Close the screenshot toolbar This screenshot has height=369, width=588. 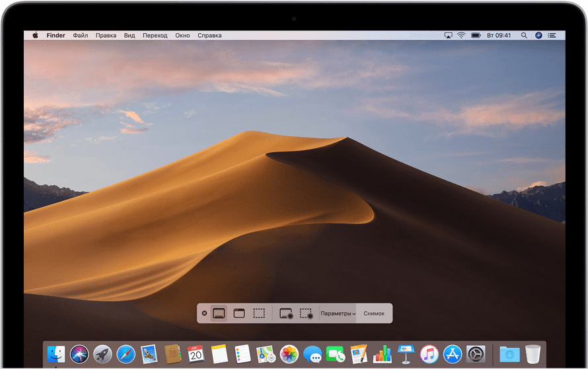[x=204, y=313]
